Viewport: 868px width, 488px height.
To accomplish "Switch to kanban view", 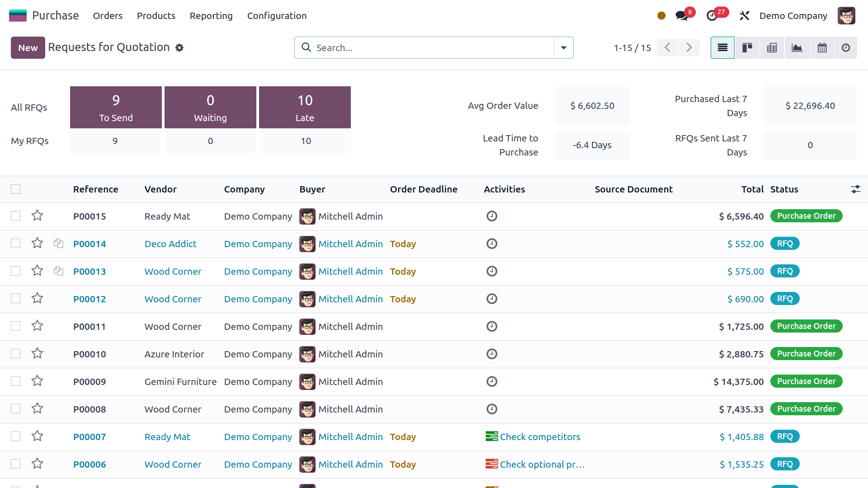I will 747,47.
